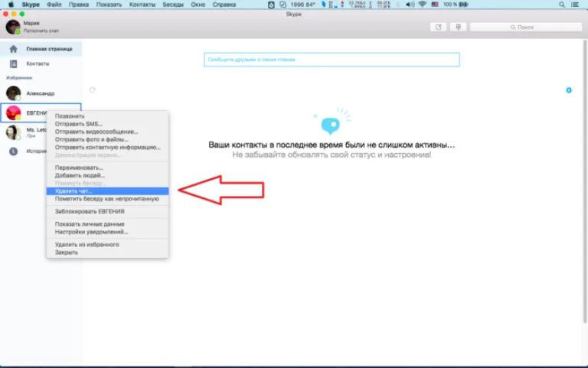Image resolution: width=588 pixels, height=368 pixels.
Task: Open the dial pad icon
Action: pos(459,27)
